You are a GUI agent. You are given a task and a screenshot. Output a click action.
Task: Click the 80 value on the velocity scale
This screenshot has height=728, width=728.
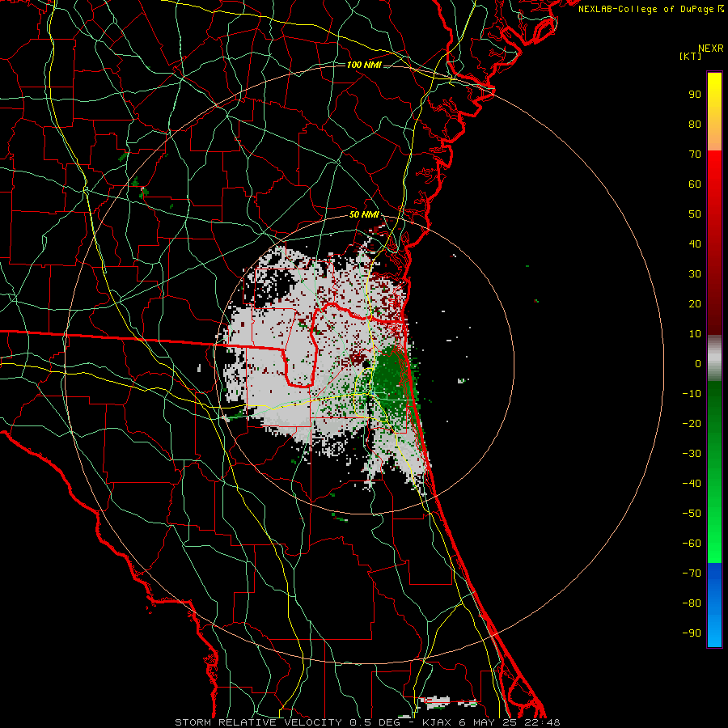(695, 124)
